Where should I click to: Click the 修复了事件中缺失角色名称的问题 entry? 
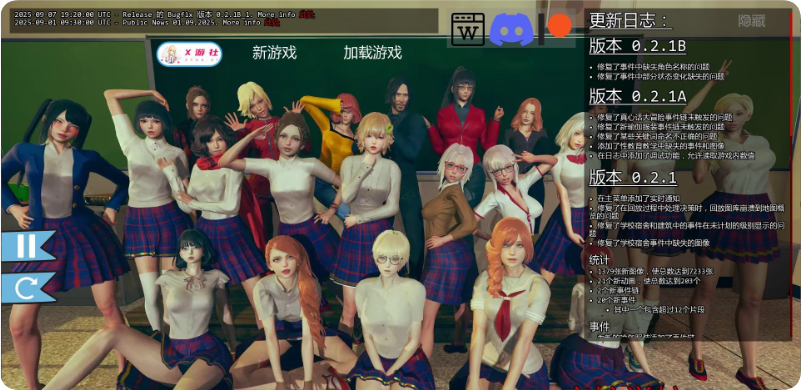(653, 67)
